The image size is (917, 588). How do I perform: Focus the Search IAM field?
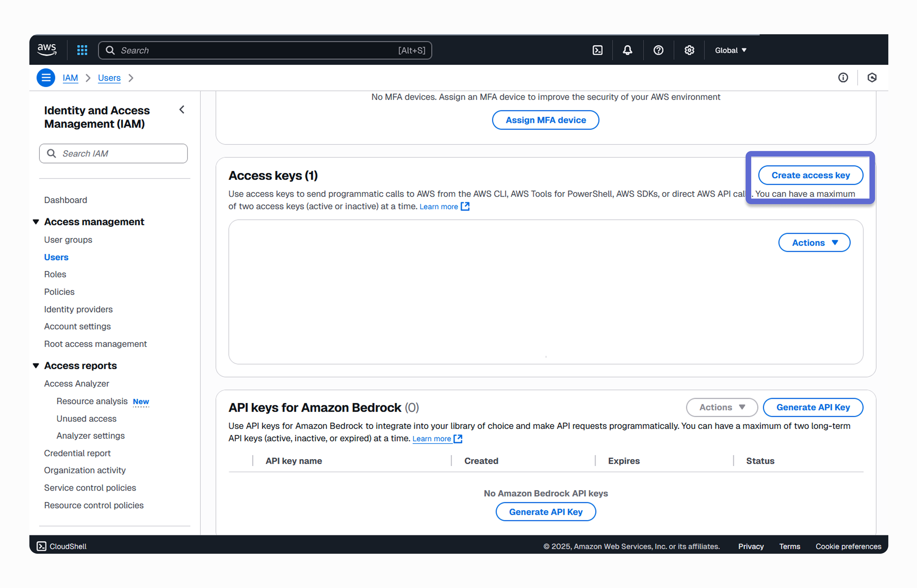tap(114, 154)
